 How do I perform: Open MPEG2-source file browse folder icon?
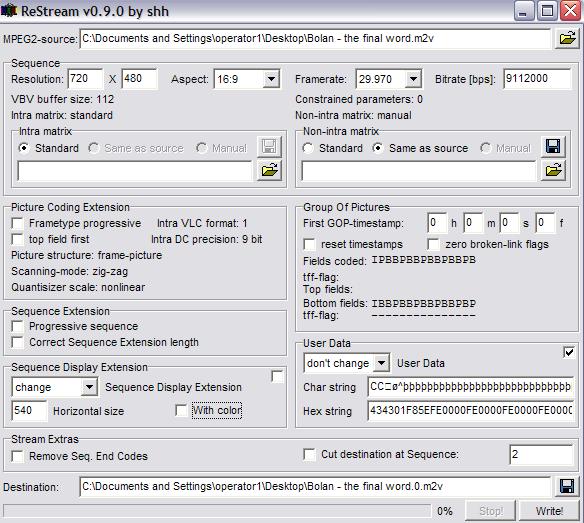[x=567, y=38]
